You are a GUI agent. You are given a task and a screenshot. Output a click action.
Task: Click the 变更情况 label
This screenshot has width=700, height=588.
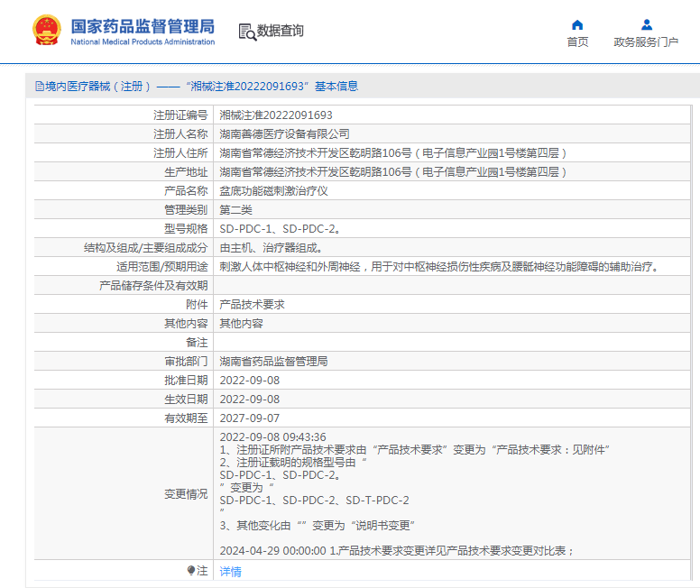186,494
